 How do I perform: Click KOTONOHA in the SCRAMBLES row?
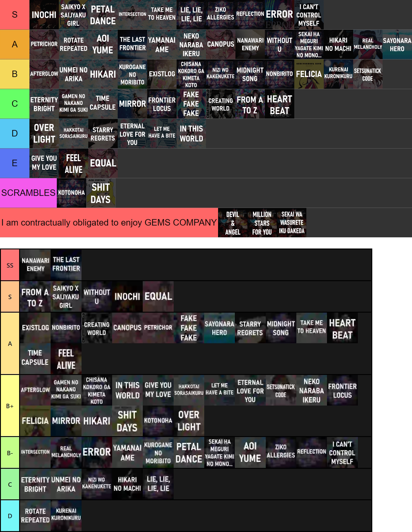[72, 193]
